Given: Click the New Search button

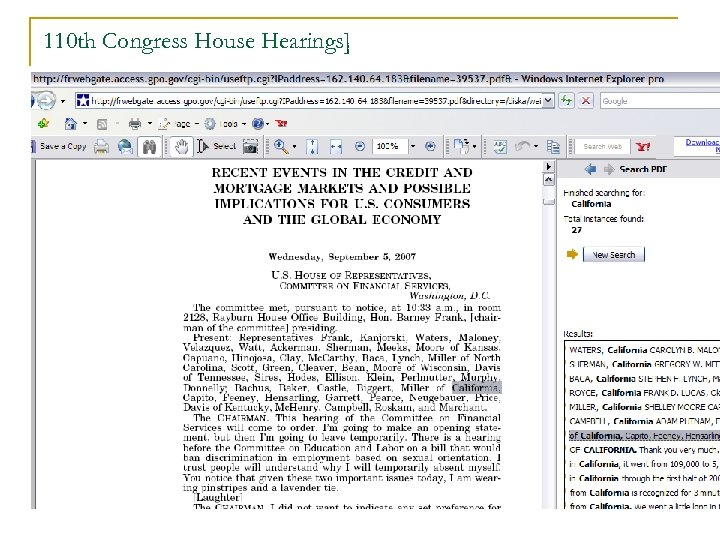Looking at the screenshot, I should point(613,254).
